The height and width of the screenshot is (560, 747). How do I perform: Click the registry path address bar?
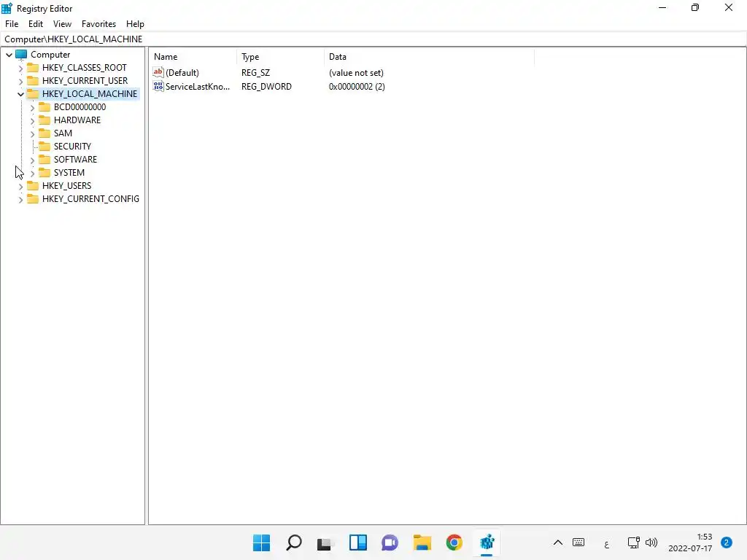pyautogui.click(x=373, y=39)
